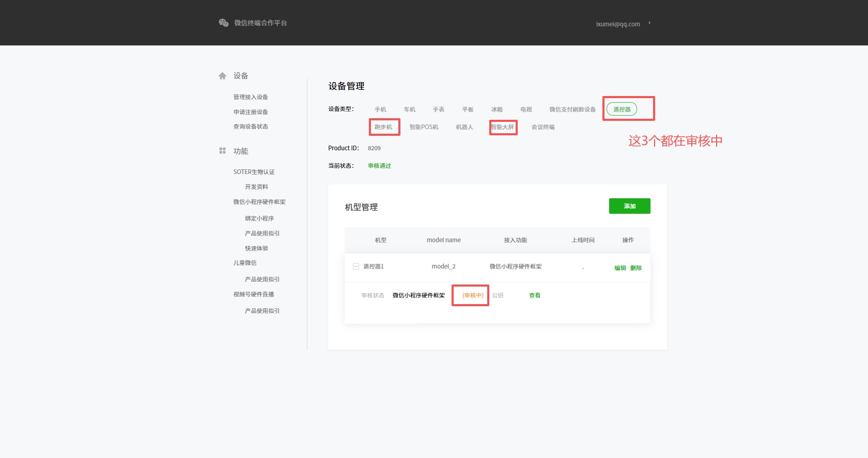Open 产品使用指引 under 儿童微信
868x458 pixels.
262,279
